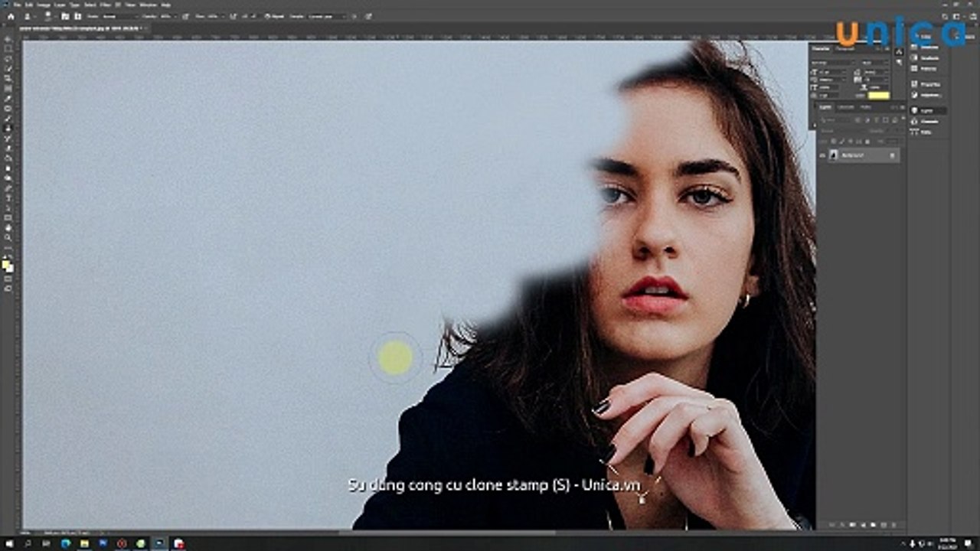Open the foreground color picker
This screenshot has width=980, height=551.
coord(7,264)
